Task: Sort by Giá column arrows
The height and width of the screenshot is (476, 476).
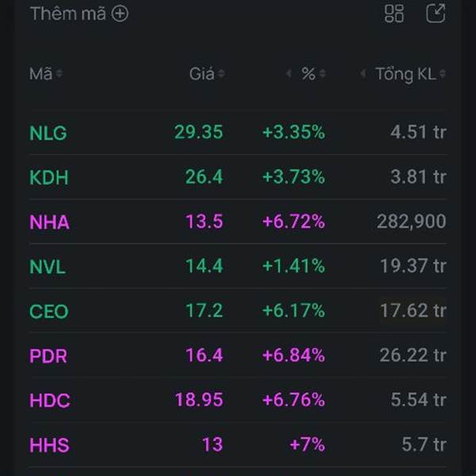Action: [221, 74]
